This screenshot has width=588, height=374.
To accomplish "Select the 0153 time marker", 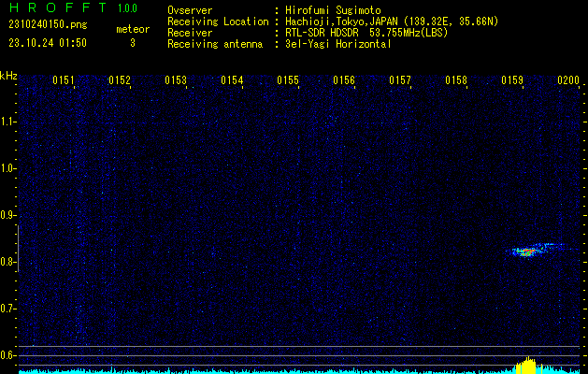I will click(176, 80).
